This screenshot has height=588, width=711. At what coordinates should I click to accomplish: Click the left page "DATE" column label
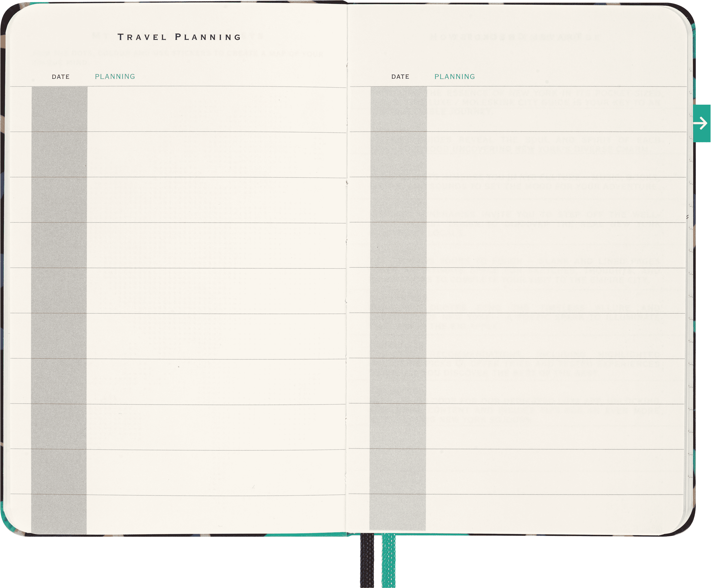tap(61, 77)
